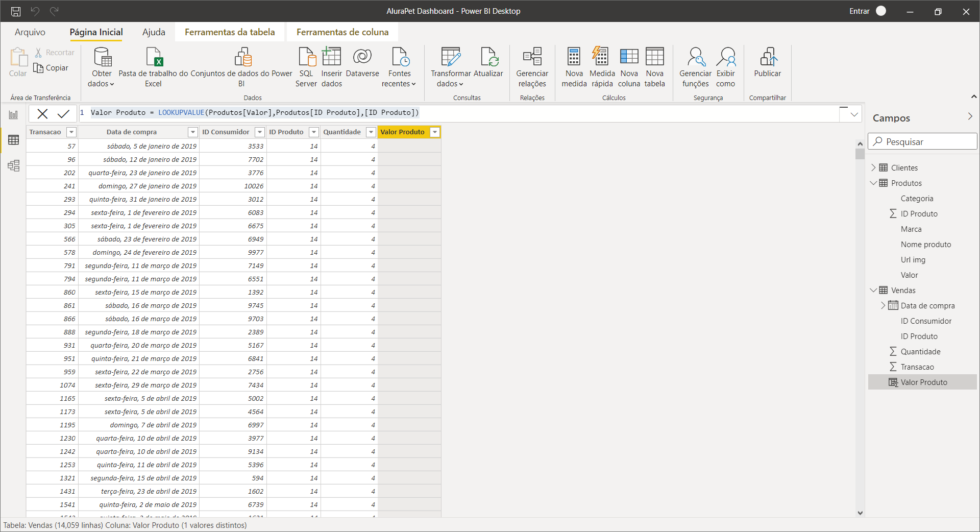Image resolution: width=980 pixels, height=532 pixels.
Task: Open Ferramentas de coluna tab
Action: pos(342,32)
